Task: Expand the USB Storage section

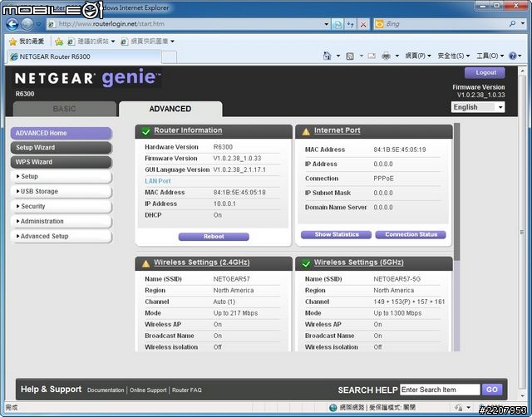Action: coord(61,191)
